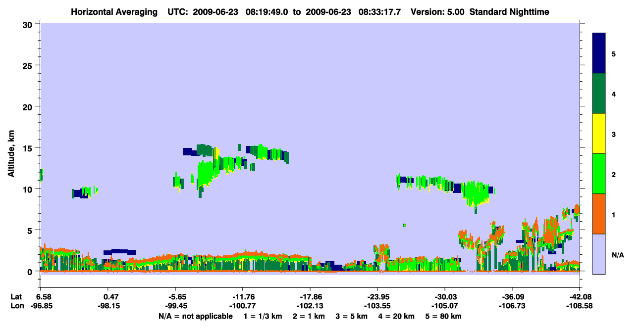This screenshot has height=330, width=644.
Task: Click the color bar label 1
Action: (614, 215)
